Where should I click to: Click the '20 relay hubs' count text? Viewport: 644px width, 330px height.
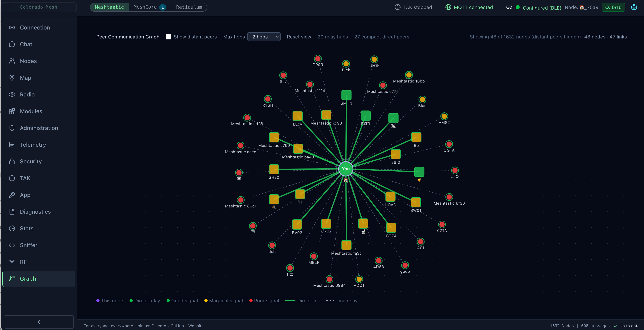333,37
